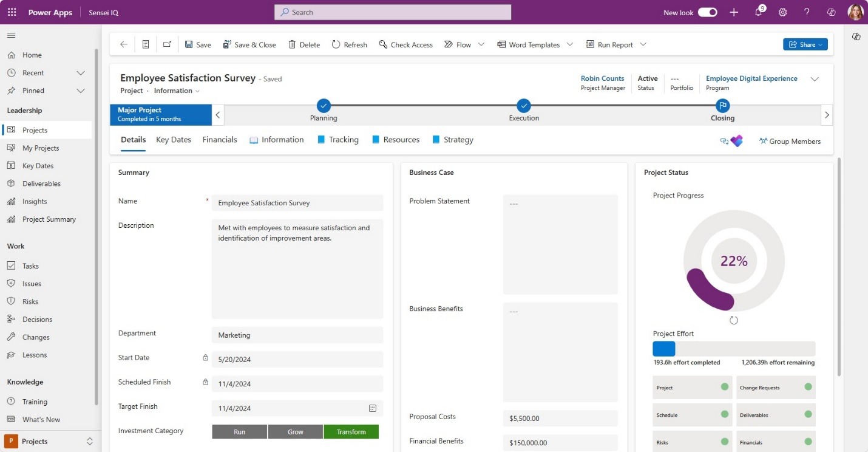
Task: Switch to the Tracking tab
Action: pyautogui.click(x=337, y=140)
